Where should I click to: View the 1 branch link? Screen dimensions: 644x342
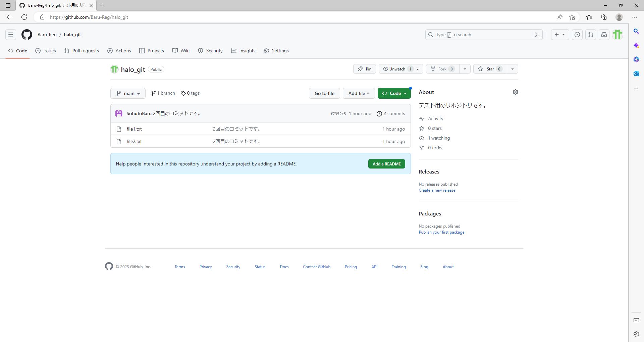pos(163,93)
